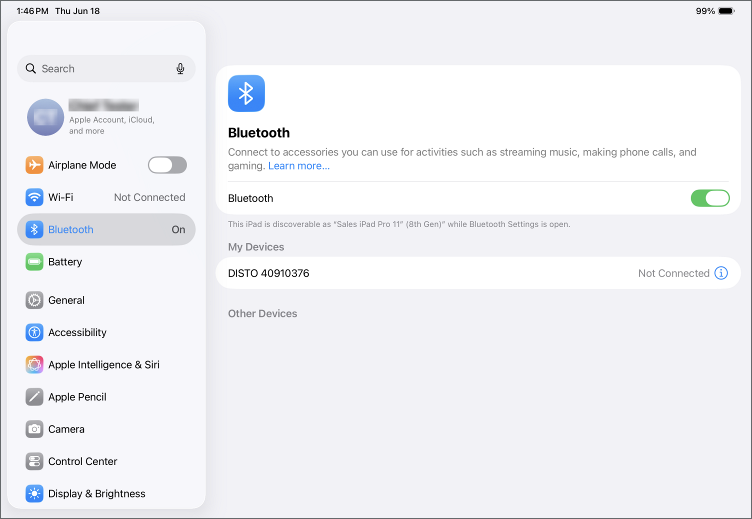Click the Control Center icon

(x=35, y=461)
